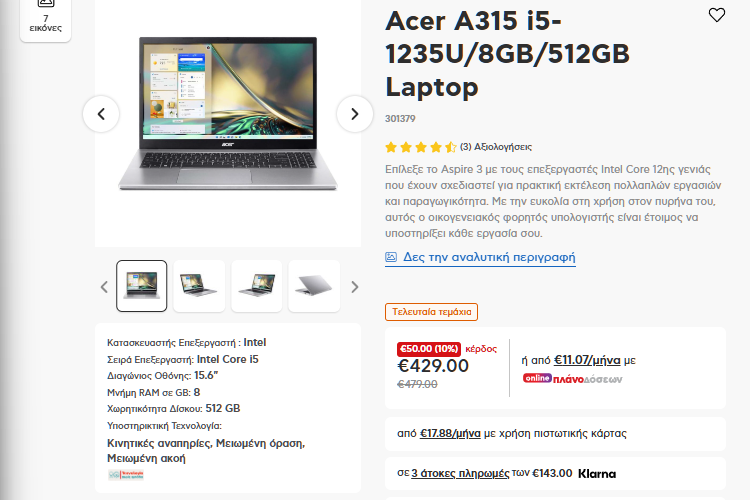This screenshot has height=500, width=750.
Task: Show previous product image with left arrow
Action: point(101,114)
